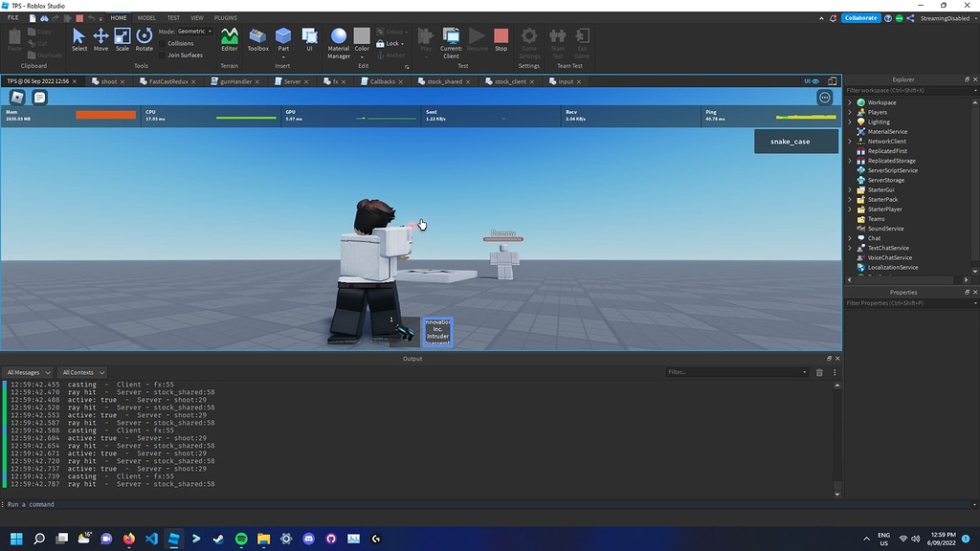Switch to the MODEL ribbon tab
Image resolution: width=980 pixels, height=551 pixels.
tap(145, 16)
